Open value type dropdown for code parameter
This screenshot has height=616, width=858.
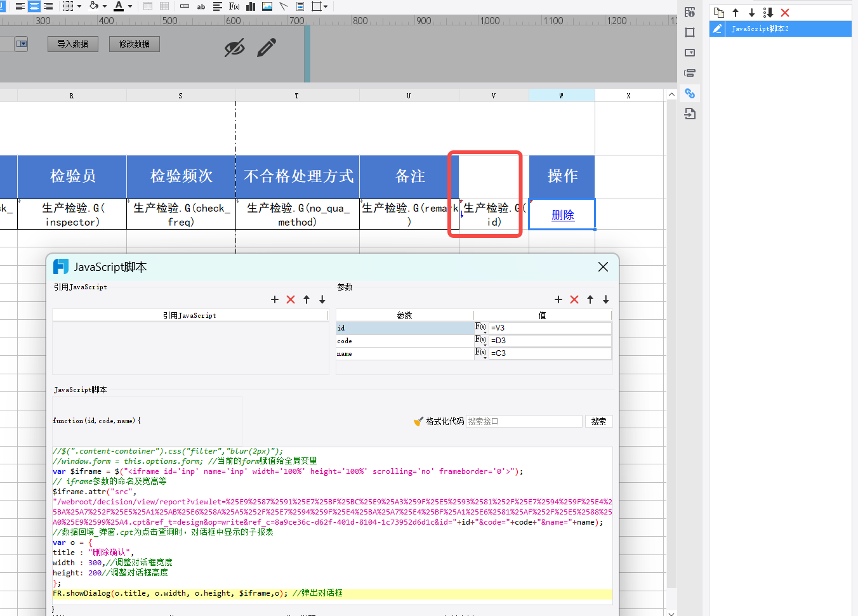pyautogui.click(x=481, y=340)
